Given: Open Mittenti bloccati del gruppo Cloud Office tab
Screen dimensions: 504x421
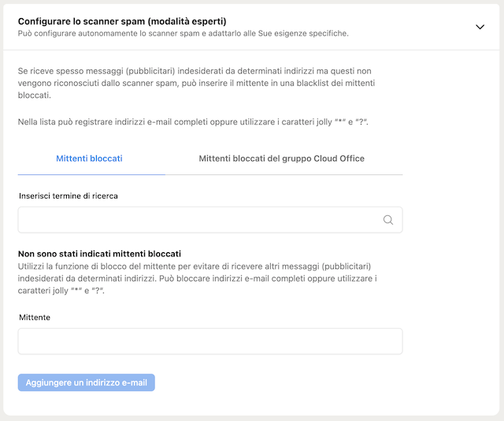Looking at the screenshot, I should pos(282,158).
